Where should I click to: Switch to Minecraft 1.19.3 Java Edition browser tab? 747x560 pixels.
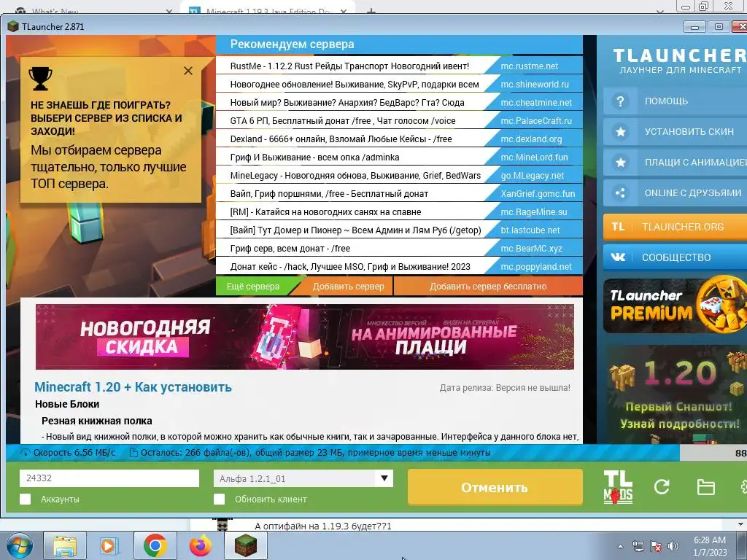(x=267, y=9)
